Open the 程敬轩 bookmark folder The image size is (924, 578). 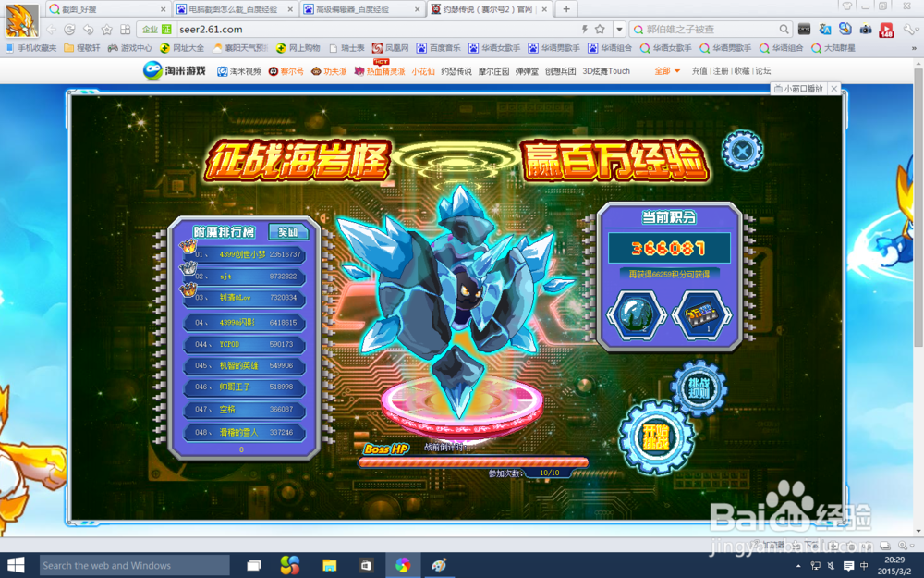pyautogui.click(x=82, y=48)
